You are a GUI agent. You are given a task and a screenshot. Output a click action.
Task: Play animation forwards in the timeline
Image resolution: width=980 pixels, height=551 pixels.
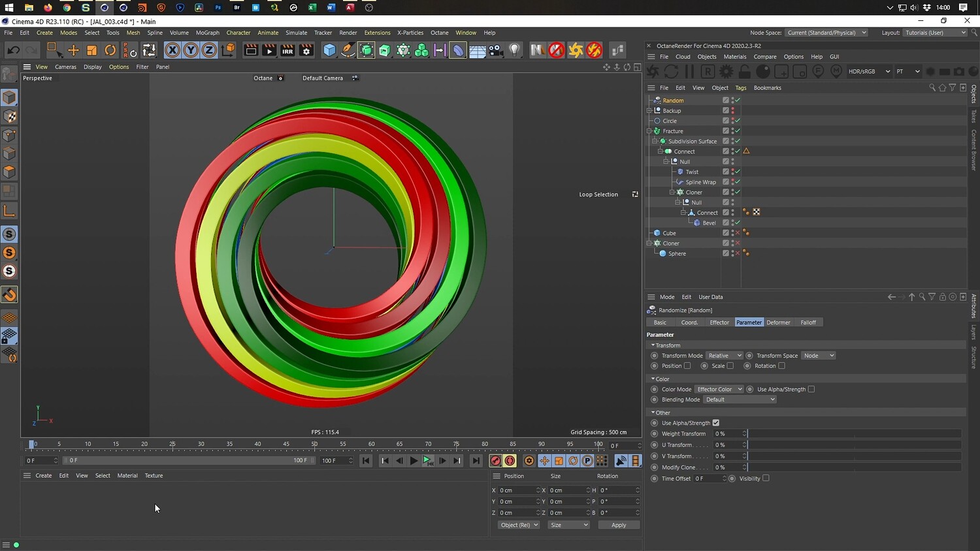pyautogui.click(x=414, y=461)
